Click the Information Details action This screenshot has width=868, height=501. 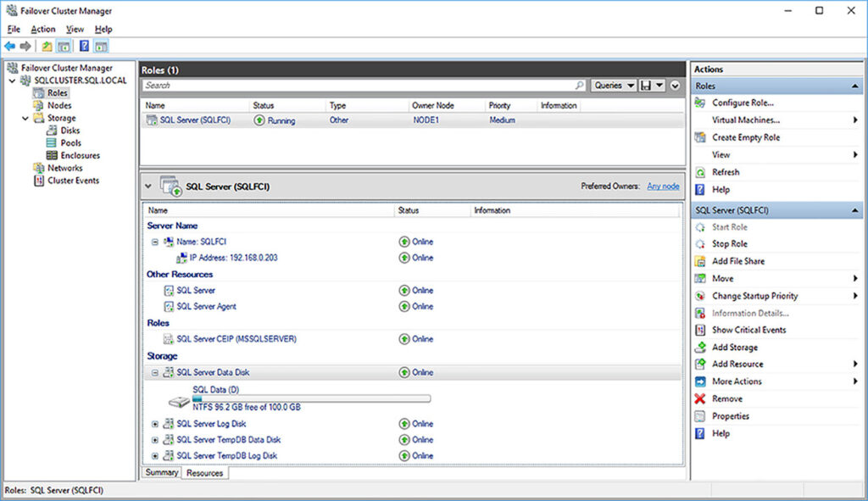pos(750,314)
